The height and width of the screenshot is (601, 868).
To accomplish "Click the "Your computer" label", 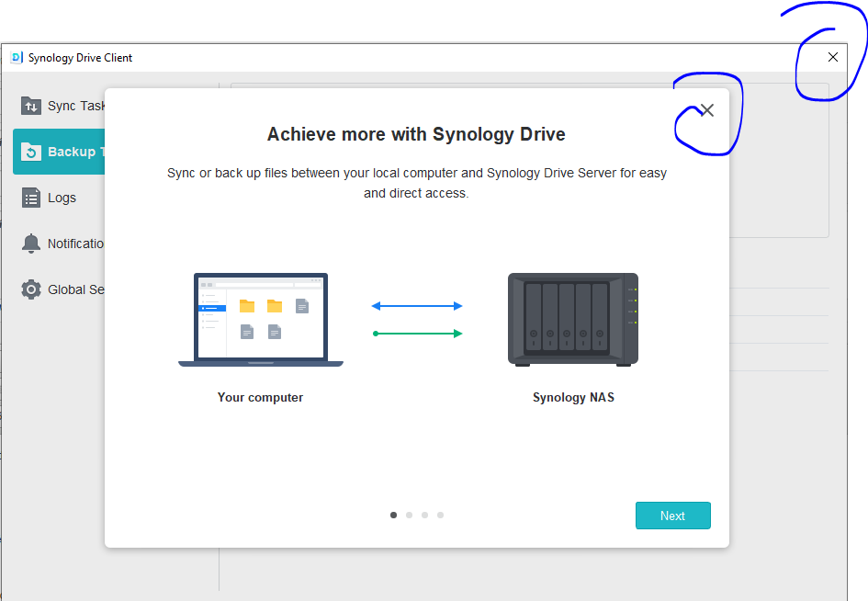I will [x=260, y=397].
